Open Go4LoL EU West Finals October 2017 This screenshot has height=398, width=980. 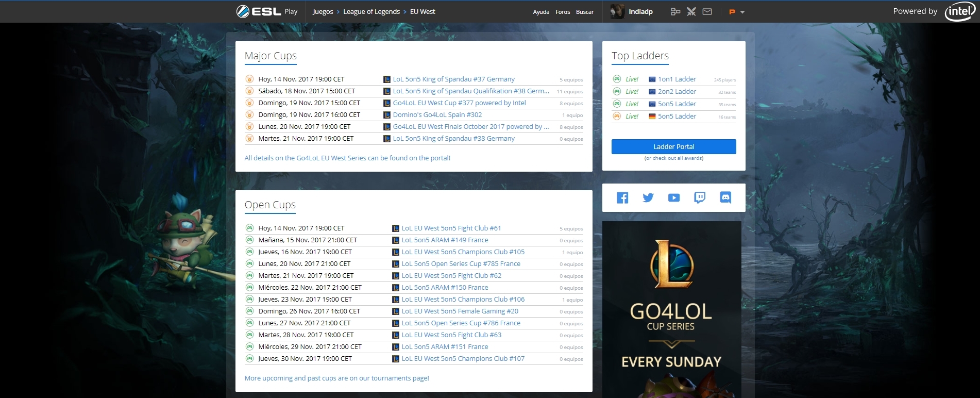click(471, 126)
